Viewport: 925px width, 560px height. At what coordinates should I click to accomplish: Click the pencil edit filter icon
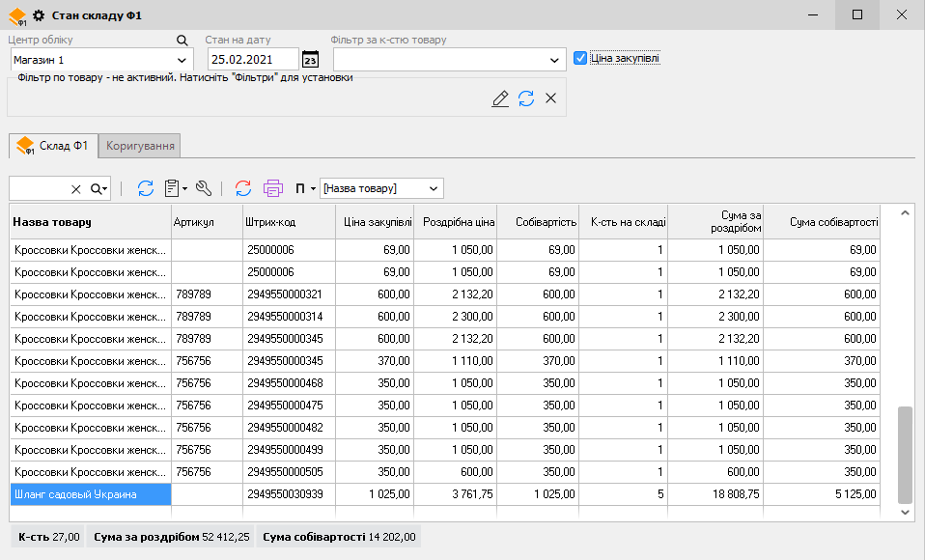tap(500, 98)
